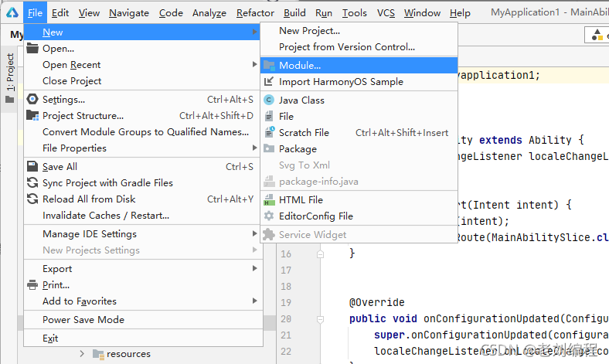The width and height of the screenshot is (609, 364).
Task: Open the Run menu
Action: pos(324,13)
